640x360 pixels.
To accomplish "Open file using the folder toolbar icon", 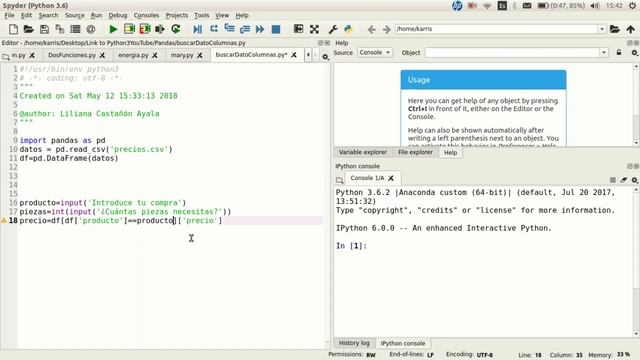I will 28,29.
